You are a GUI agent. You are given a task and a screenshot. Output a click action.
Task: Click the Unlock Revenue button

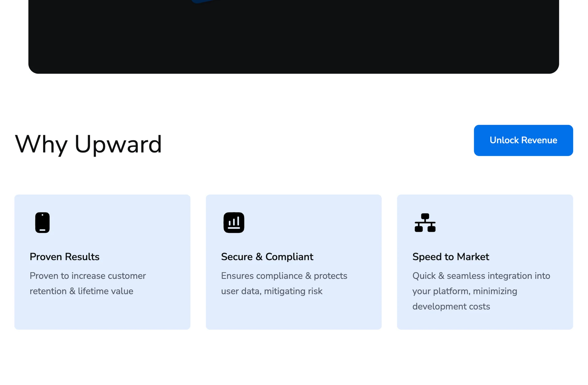pos(523,140)
